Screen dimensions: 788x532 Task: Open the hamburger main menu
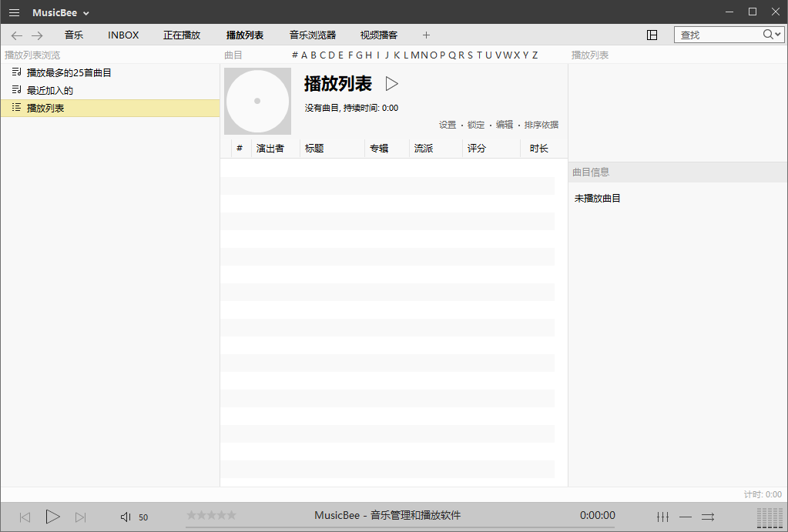pos(14,12)
